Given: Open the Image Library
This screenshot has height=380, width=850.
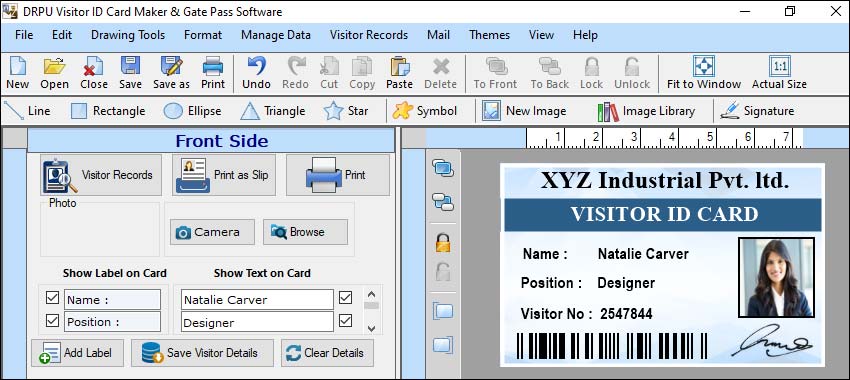Looking at the screenshot, I should pyautogui.click(x=646, y=111).
